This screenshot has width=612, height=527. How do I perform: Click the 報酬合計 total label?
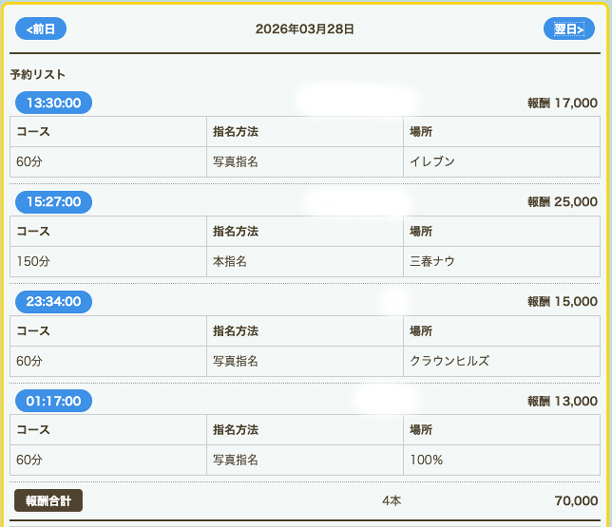(49, 500)
